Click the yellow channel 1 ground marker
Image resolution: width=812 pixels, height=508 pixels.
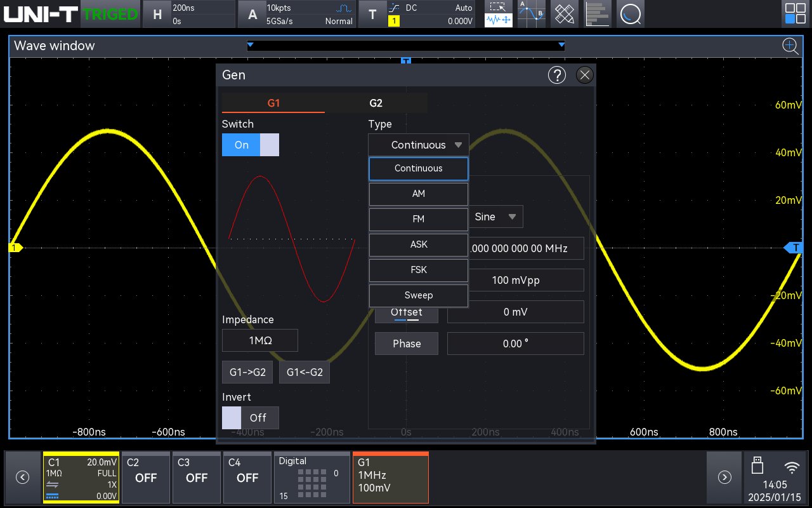pyautogui.click(x=15, y=248)
